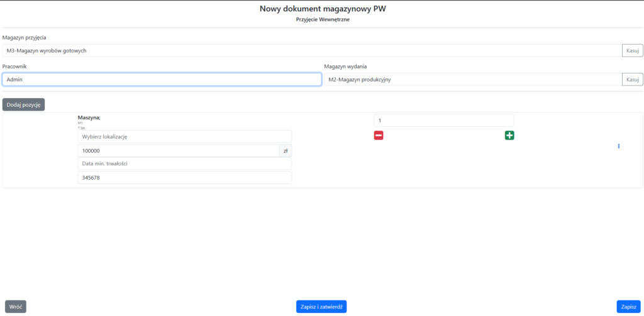This screenshot has height=316, width=644.
Task: Click the Maszyna item name
Action: pyautogui.click(x=89, y=117)
